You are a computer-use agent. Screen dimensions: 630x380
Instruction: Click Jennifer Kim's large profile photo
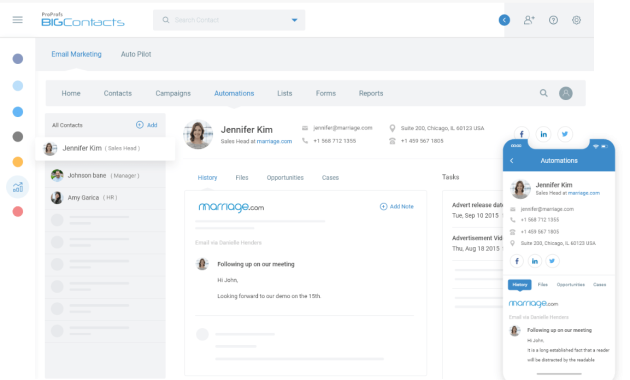pyautogui.click(x=198, y=134)
